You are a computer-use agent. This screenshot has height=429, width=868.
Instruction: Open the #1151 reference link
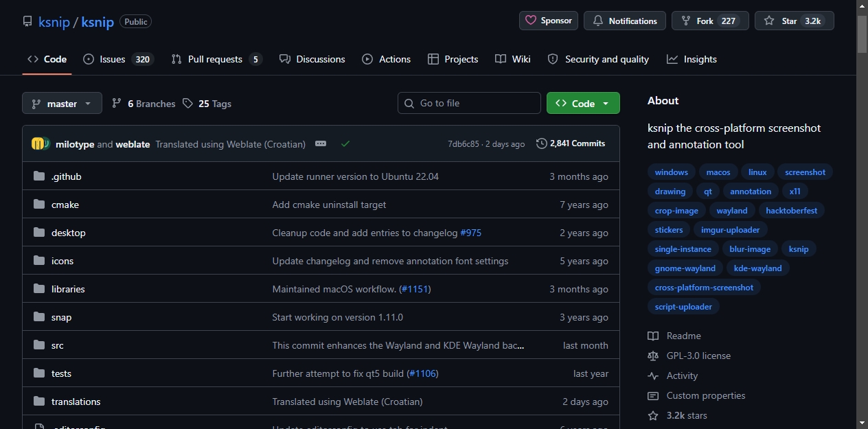415,289
